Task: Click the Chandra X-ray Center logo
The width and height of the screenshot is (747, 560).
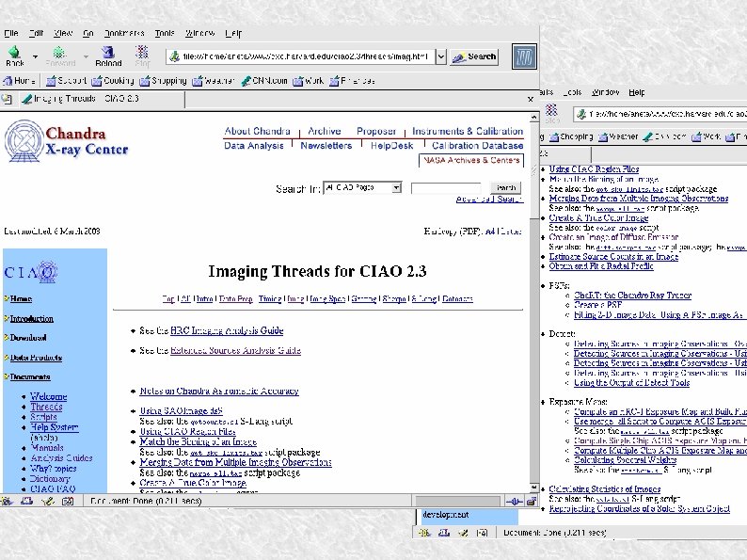Action: [67, 141]
